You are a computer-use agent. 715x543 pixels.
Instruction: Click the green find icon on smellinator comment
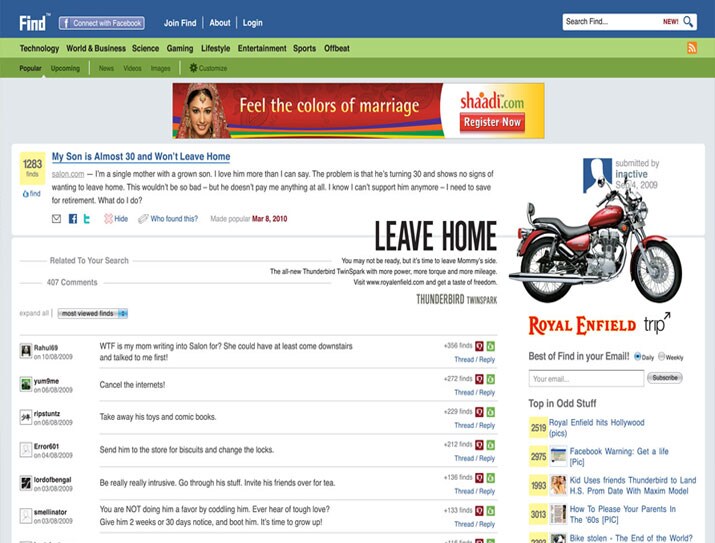pyautogui.click(x=491, y=511)
